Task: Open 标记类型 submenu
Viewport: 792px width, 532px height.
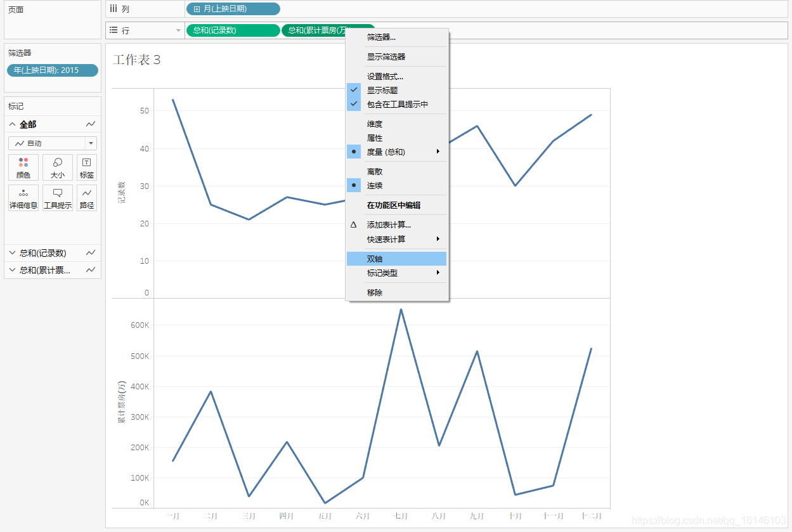Action: coord(397,273)
